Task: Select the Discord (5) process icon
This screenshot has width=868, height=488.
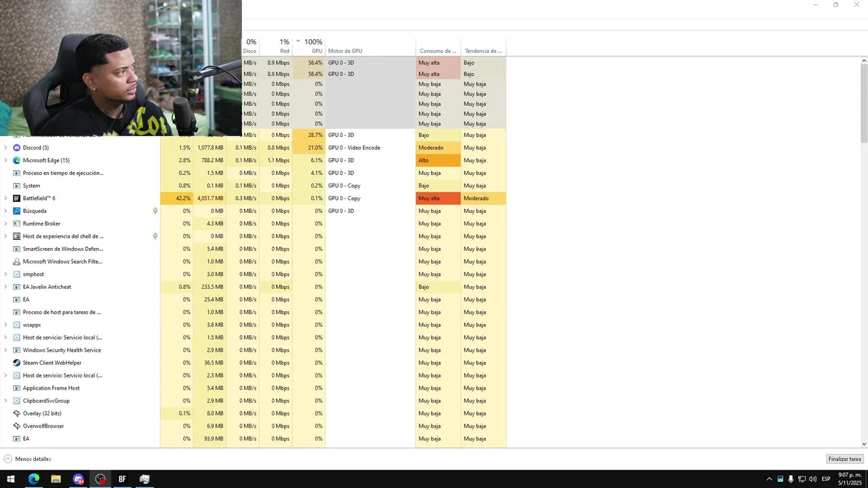Action: tap(17, 148)
